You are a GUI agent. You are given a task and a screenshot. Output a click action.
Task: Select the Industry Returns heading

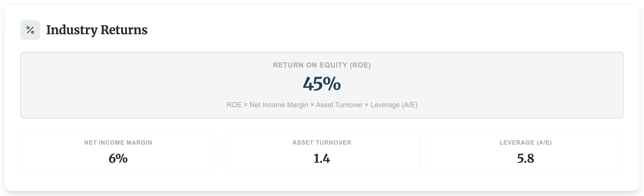(97, 30)
